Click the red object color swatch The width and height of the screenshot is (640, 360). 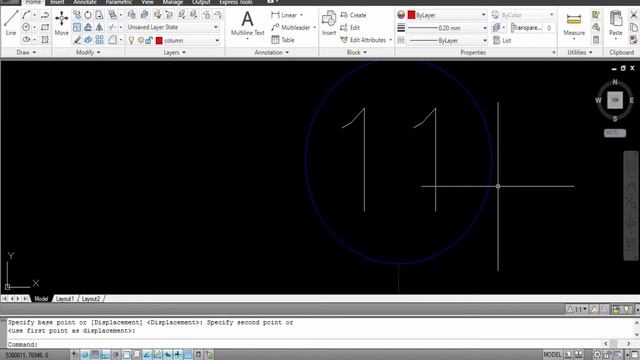click(411, 15)
